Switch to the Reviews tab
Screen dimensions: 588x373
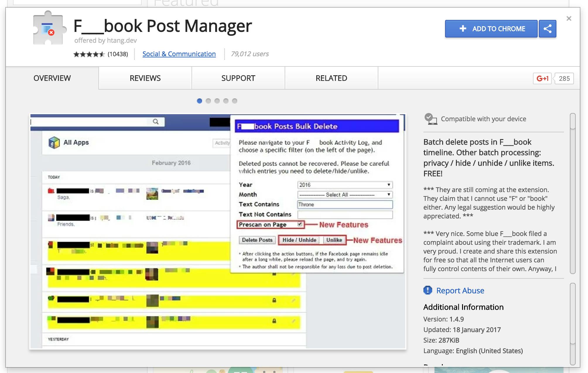[145, 78]
